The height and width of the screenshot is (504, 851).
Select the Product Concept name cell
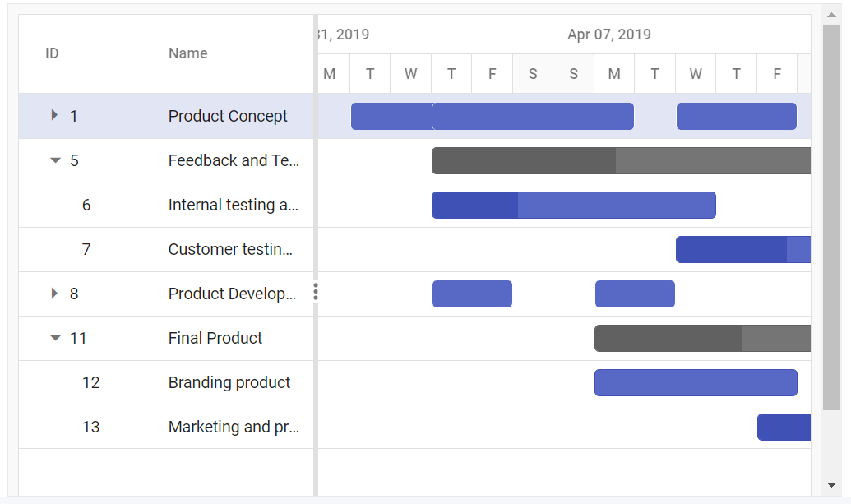click(228, 116)
